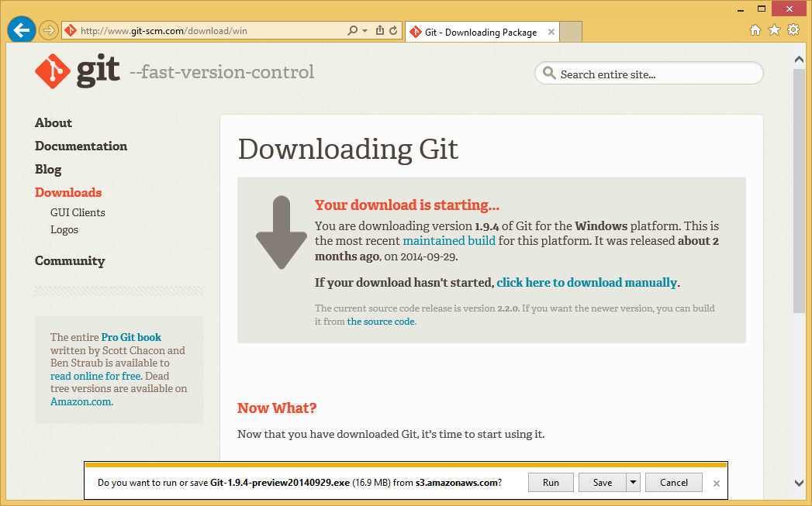The image size is (812, 506).
Task: Click the Downloading Git heading
Action: [x=348, y=149]
